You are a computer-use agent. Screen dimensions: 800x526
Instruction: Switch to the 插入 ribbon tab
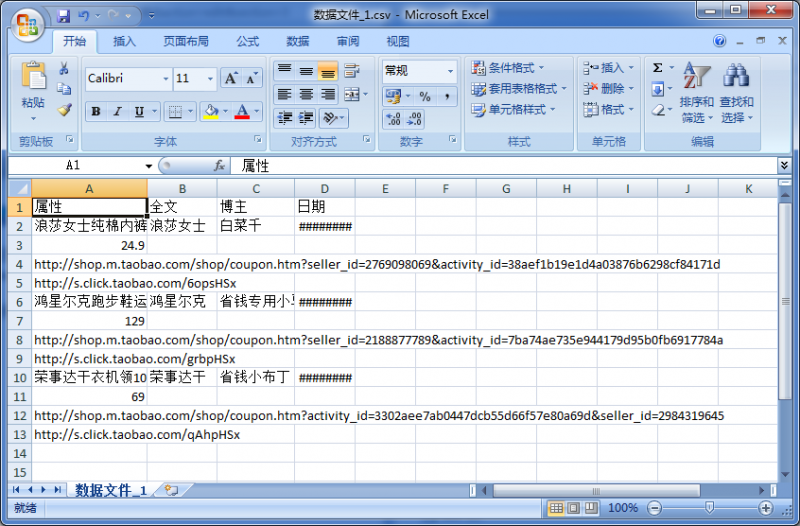coord(124,41)
